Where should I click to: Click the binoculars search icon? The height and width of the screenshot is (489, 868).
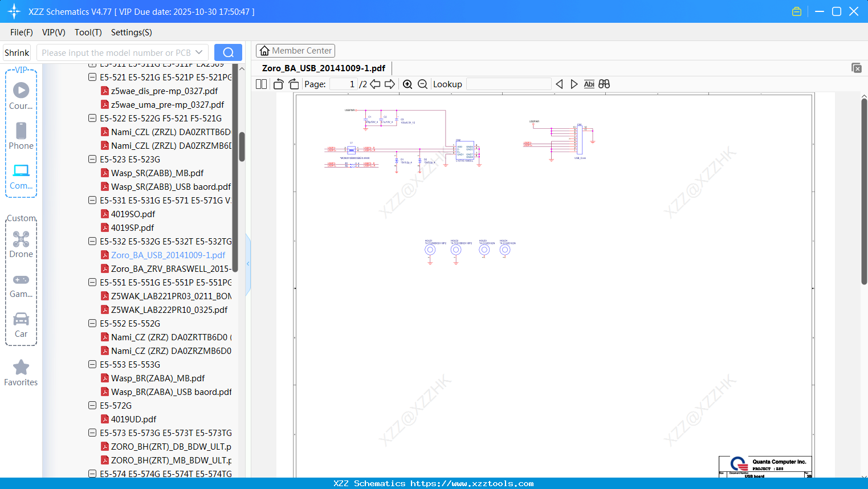(604, 84)
